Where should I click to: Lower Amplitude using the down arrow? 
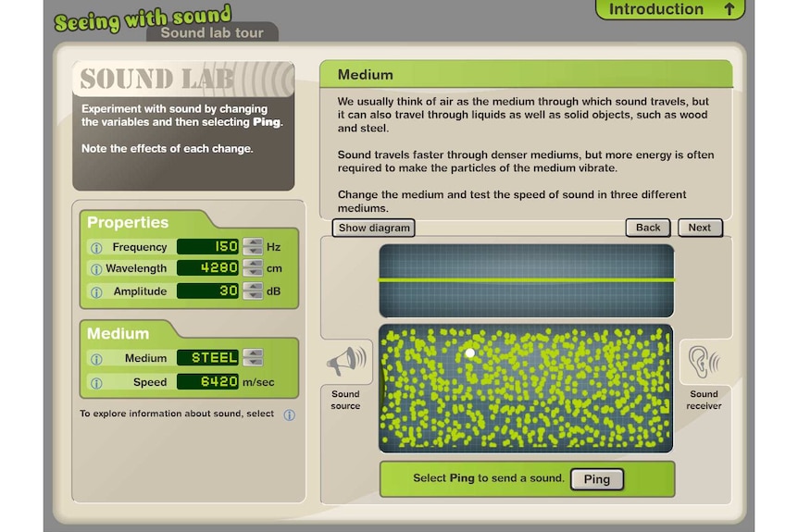253,295
